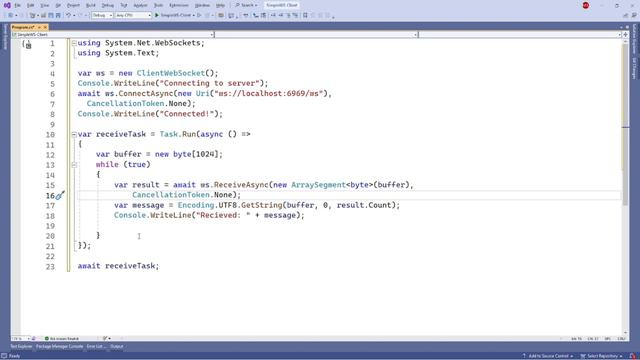The height and width of the screenshot is (360, 640).
Task: Click the screwdriver quick action icon on line 16
Action: [x=60, y=196]
